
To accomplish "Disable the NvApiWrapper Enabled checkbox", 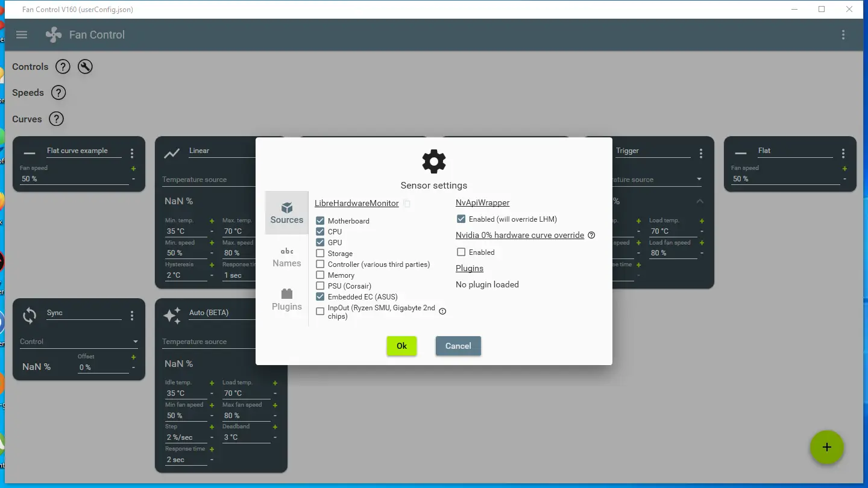I will pyautogui.click(x=461, y=219).
